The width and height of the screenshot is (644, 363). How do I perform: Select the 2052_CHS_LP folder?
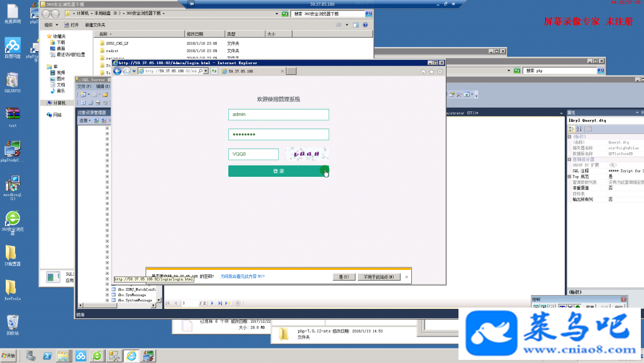[x=114, y=43]
